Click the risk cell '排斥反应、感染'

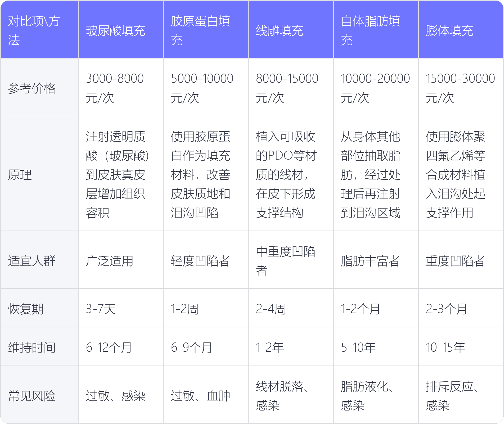coord(461,395)
